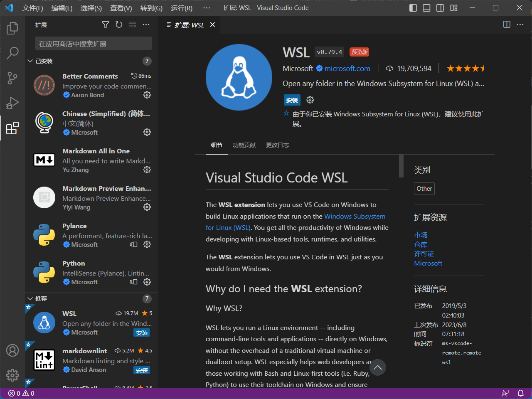
Task: Click the Microsoft link under 扩展资源
Action: click(428, 263)
